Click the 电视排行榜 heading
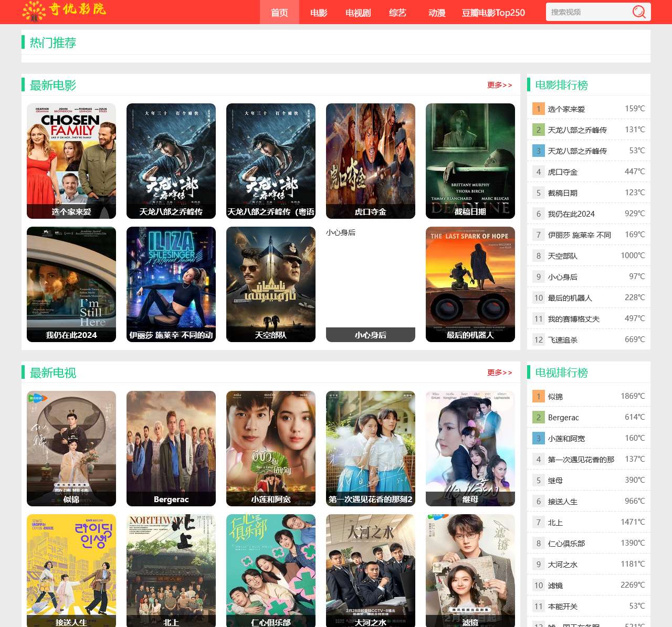672x627 pixels. (x=561, y=373)
